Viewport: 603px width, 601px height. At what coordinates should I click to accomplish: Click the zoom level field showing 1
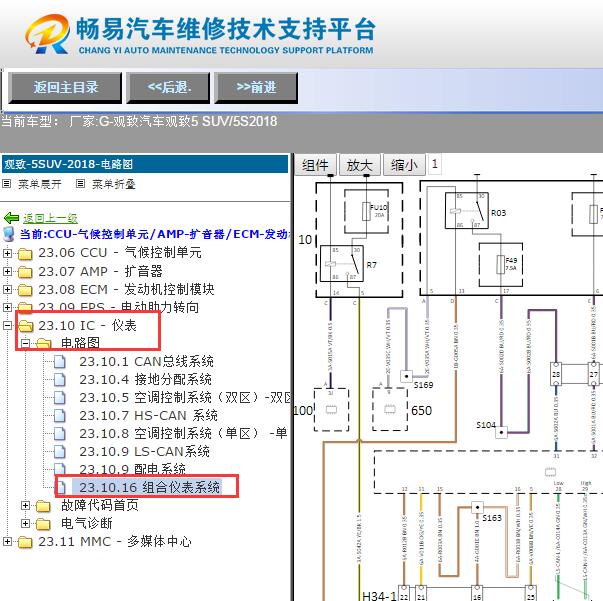pos(435,164)
